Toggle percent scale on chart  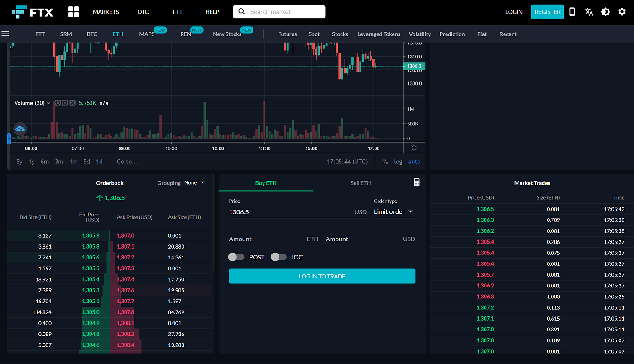(x=385, y=162)
